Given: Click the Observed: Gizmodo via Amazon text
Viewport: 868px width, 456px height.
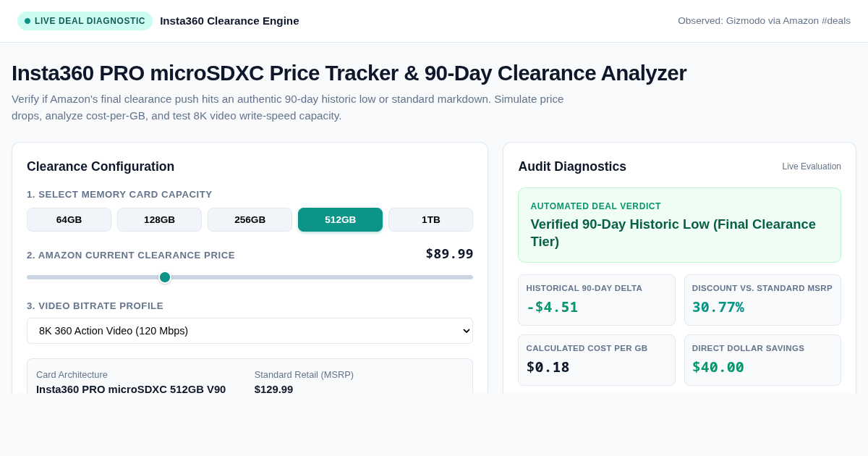Looking at the screenshot, I should coord(764,21).
